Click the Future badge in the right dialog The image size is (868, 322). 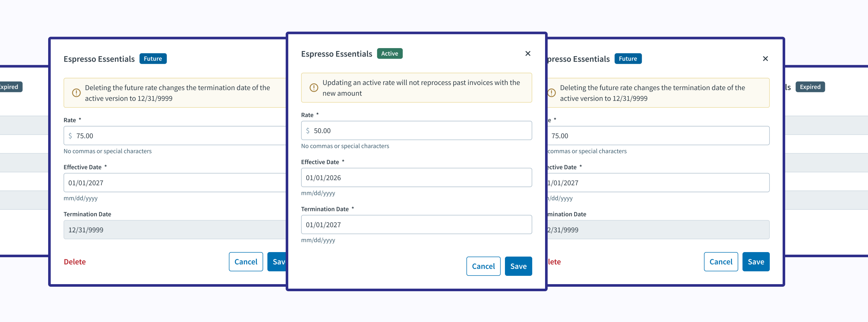pyautogui.click(x=628, y=59)
